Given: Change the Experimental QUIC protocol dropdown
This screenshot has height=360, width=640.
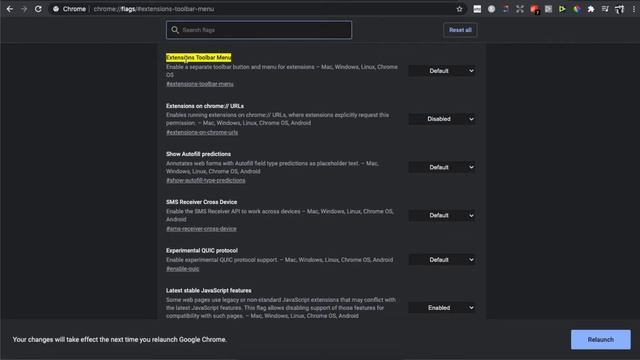Looking at the screenshot, I should click(x=442, y=260).
